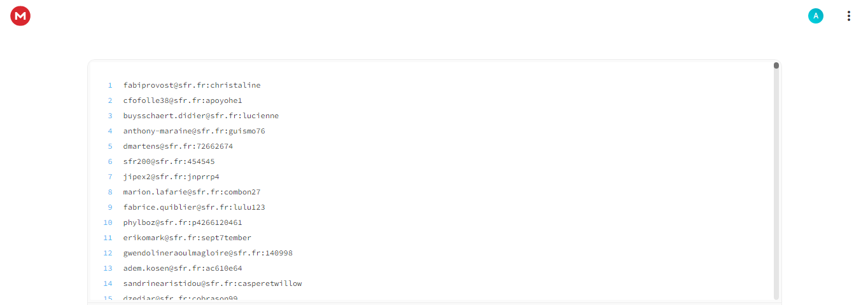The height and width of the screenshot is (305, 868).
Task: Click line number 3 in the gutter
Action: (109, 116)
